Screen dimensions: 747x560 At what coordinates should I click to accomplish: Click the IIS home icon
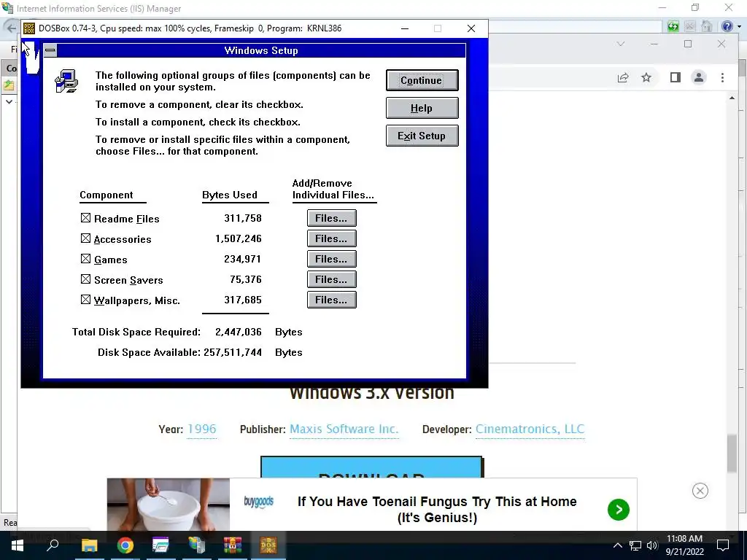coord(706,26)
